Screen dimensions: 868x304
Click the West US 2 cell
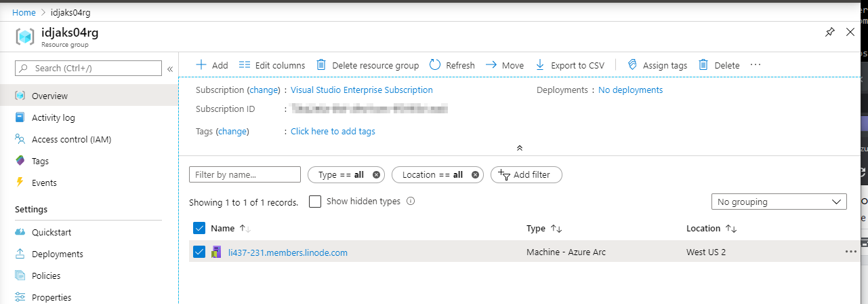(x=706, y=252)
